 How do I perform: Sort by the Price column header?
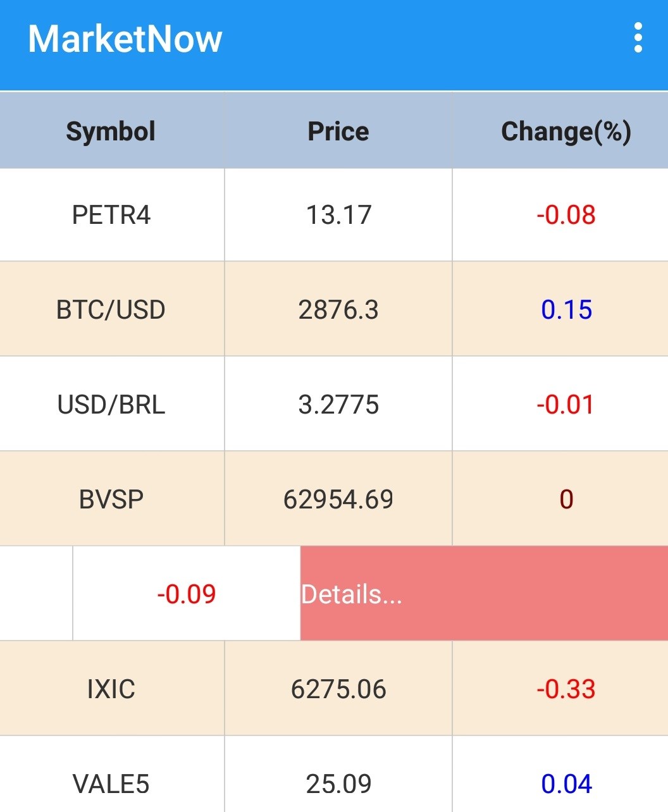click(338, 132)
